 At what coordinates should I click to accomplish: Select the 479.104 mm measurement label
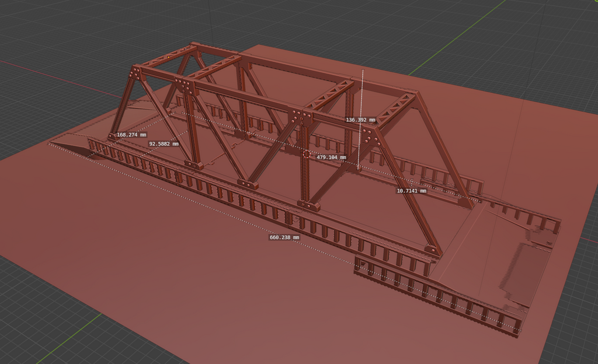[x=331, y=157]
